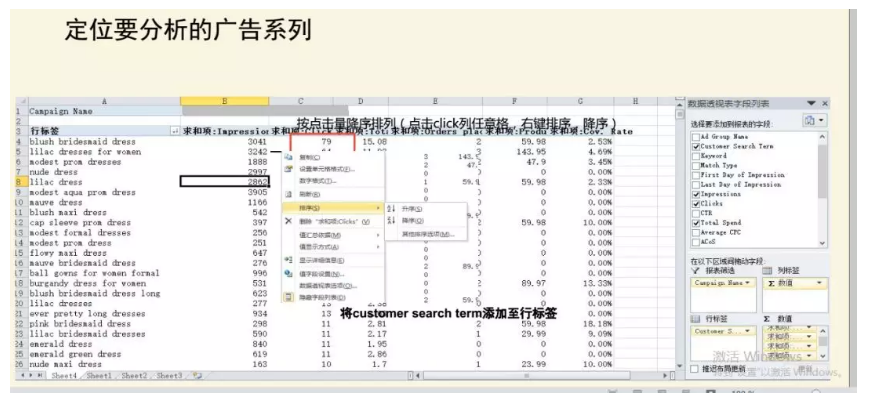Viewport: 878px width, 402px height.
Task: Click the red X delete icon in context menu
Action: [x=288, y=220]
